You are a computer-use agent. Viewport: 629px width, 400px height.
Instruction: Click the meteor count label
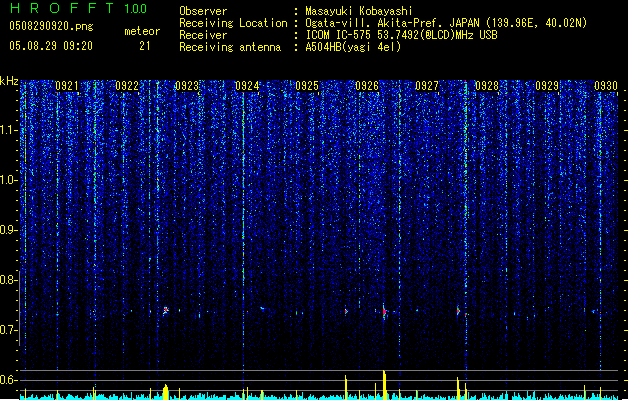(142, 31)
